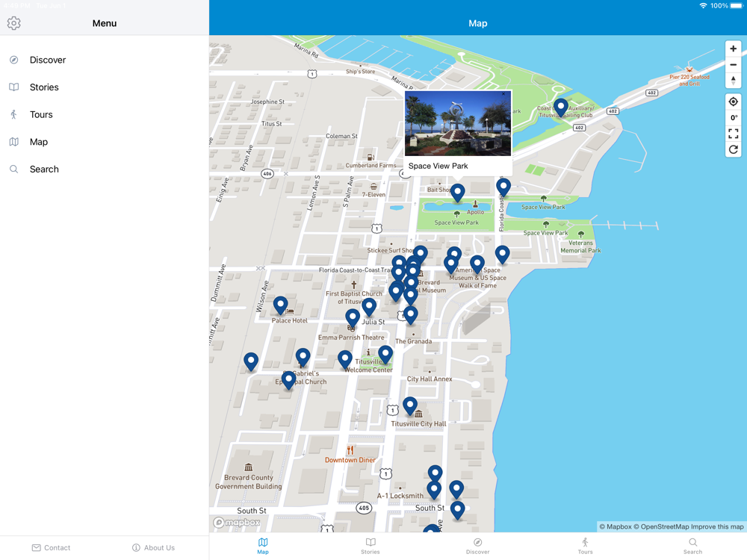Select the pin on American Space Museum
Viewport: 747px width, 560px height.
pyautogui.click(x=477, y=265)
